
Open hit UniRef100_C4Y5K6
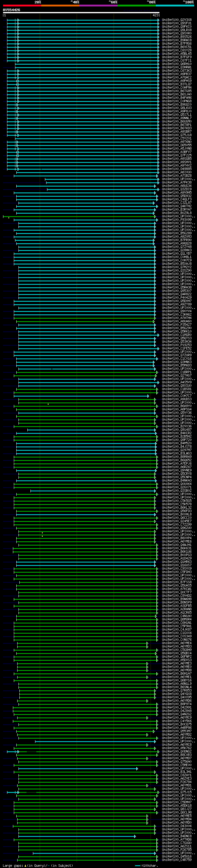[x=177, y=721]
